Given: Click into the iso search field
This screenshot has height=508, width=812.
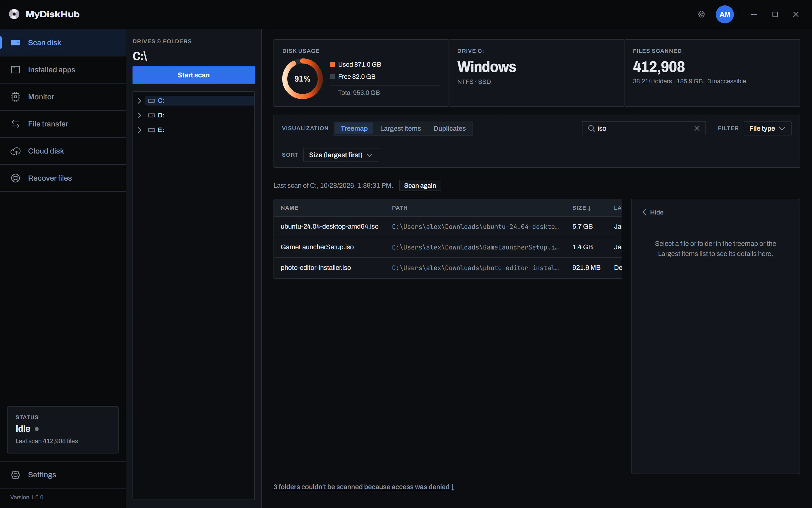Looking at the screenshot, I should pos(644,128).
